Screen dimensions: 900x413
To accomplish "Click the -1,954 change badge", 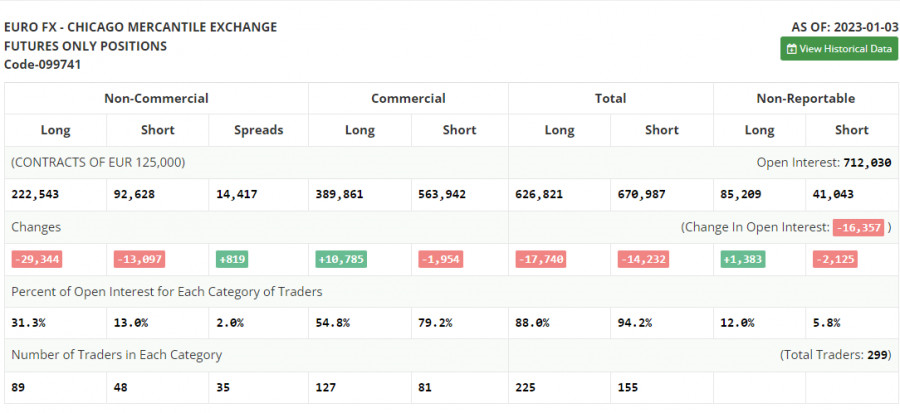I will tap(440, 259).
